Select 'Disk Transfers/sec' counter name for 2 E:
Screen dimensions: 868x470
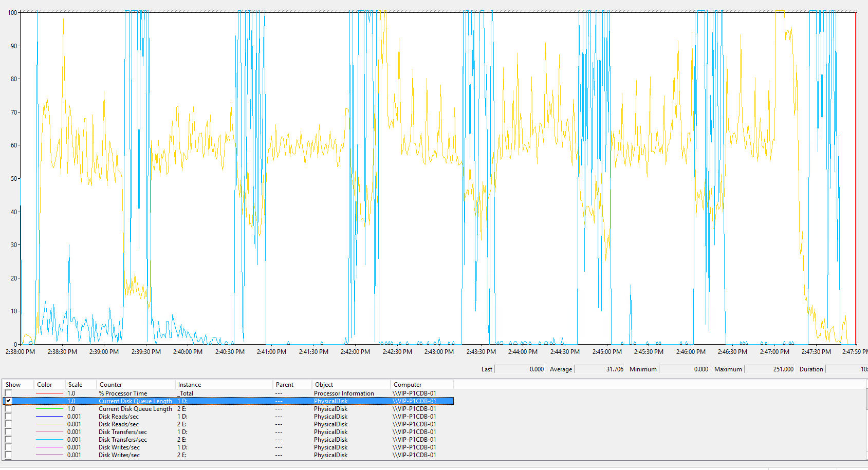[x=123, y=440]
